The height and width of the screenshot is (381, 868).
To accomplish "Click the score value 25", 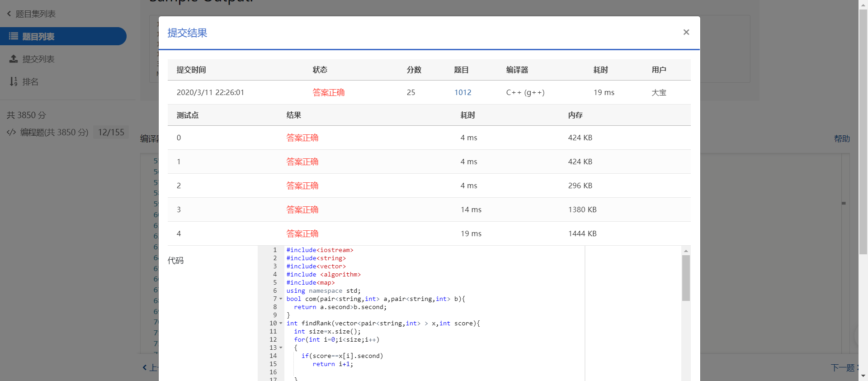I will [411, 92].
